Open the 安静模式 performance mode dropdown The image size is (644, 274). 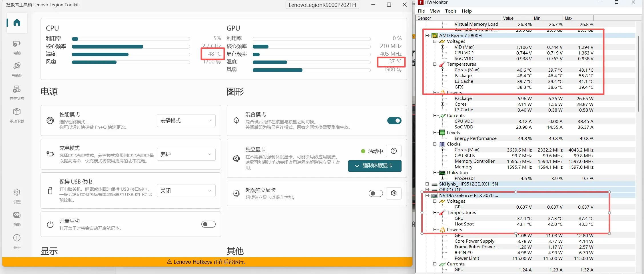pyautogui.click(x=186, y=120)
